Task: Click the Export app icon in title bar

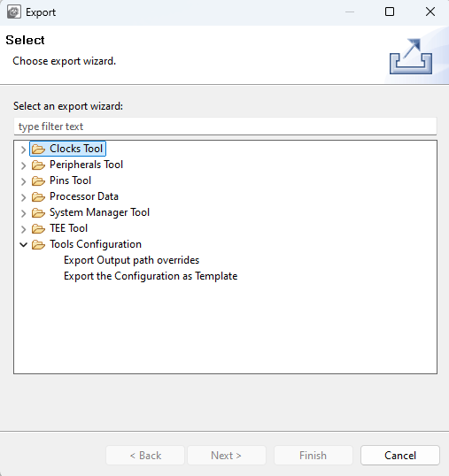Action: pos(14,12)
